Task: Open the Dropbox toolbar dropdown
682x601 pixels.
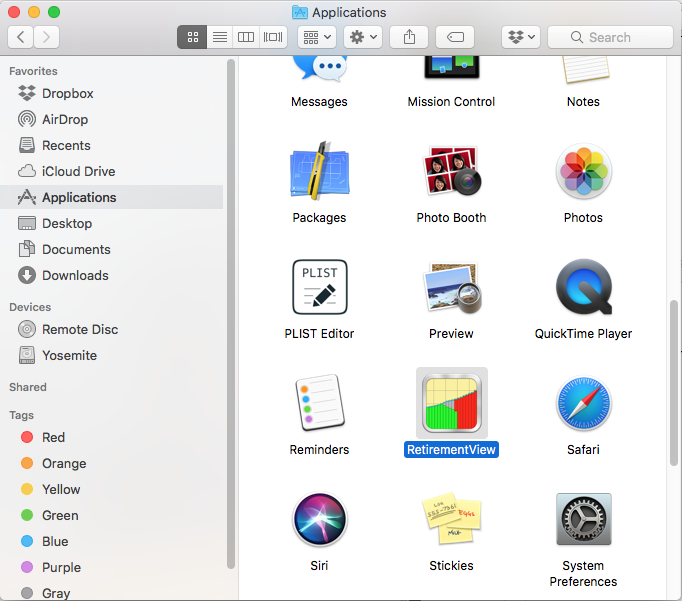Action: [521, 37]
